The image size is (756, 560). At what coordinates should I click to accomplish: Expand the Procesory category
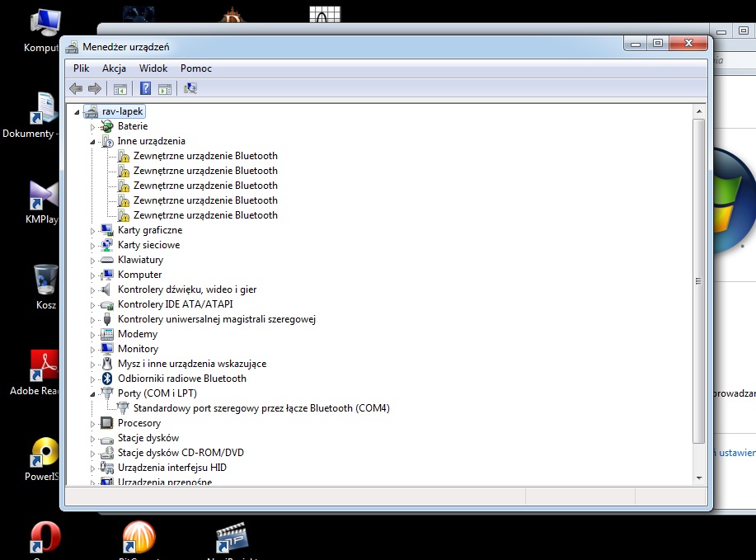click(92, 424)
